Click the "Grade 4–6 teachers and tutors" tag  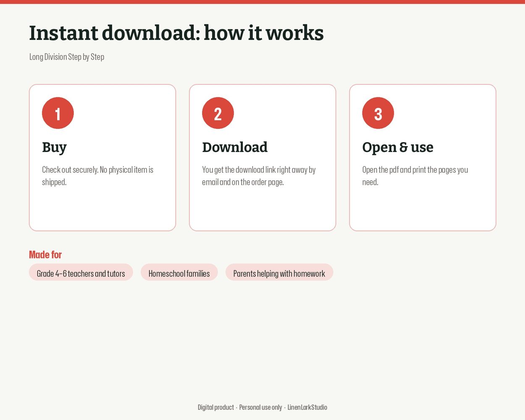coord(81,272)
